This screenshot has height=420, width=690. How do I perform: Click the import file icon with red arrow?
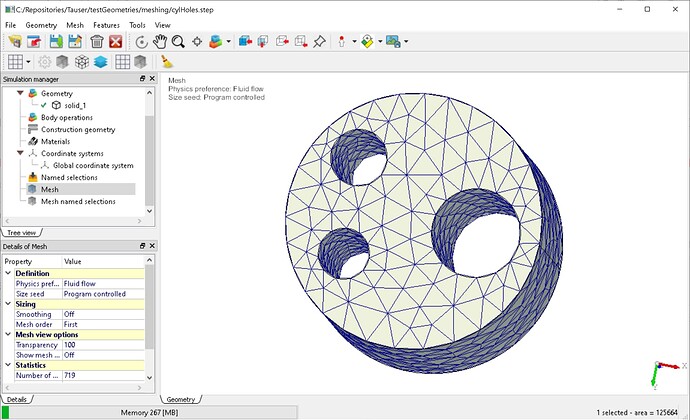point(34,42)
